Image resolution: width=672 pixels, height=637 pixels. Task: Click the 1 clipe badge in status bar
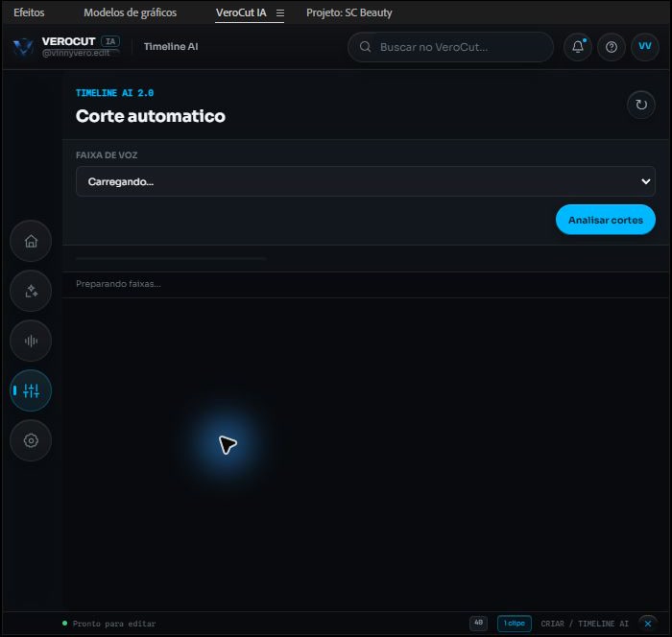(515, 624)
